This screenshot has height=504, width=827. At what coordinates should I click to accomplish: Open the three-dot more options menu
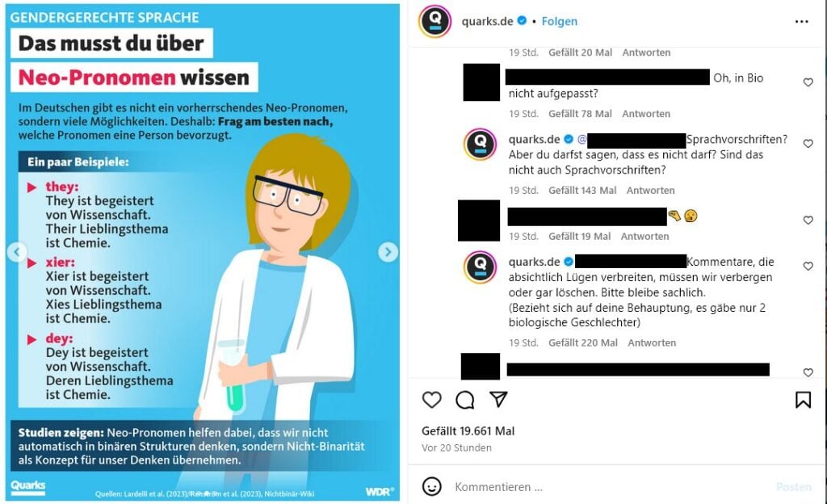[x=801, y=22]
